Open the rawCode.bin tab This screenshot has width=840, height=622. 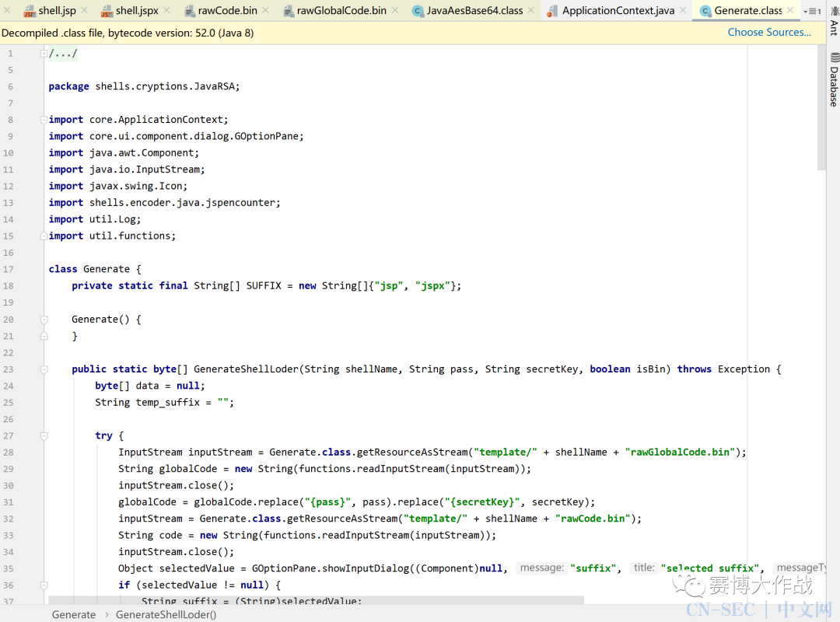point(227,10)
